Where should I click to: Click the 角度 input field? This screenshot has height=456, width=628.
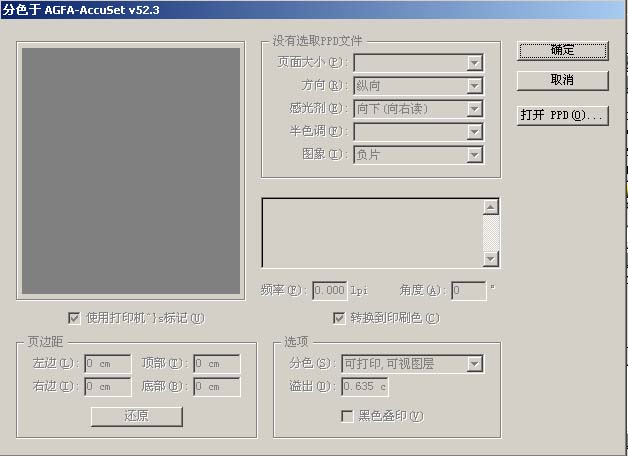pyautogui.click(x=469, y=290)
